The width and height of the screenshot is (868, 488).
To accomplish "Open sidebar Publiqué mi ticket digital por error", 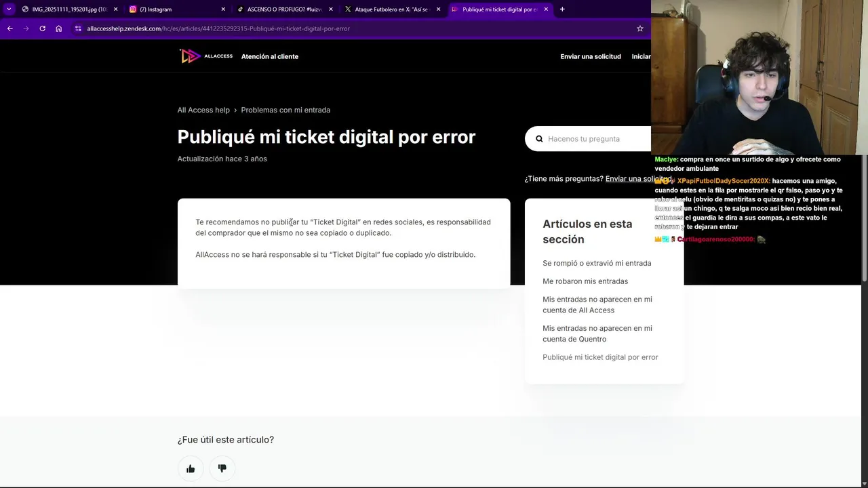I will (600, 357).
